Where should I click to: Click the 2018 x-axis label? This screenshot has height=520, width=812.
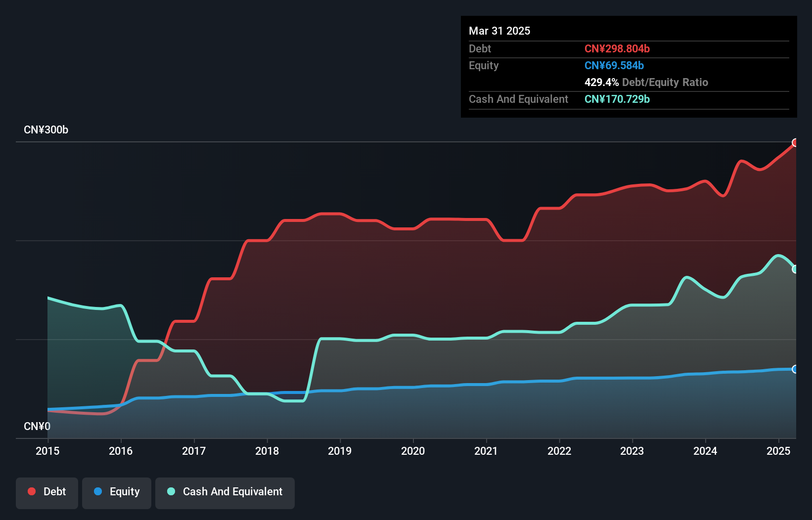click(x=267, y=451)
